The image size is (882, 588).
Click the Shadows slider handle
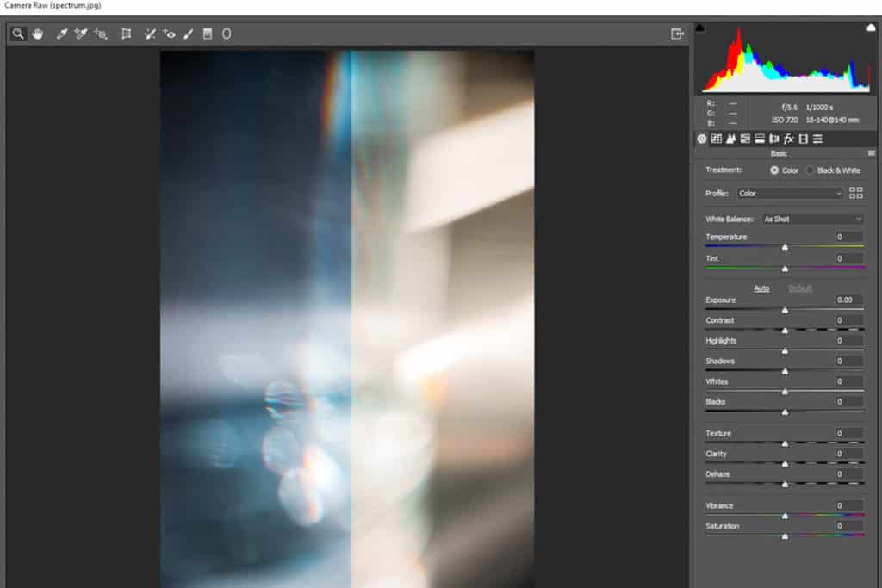click(x=786, y=372)
